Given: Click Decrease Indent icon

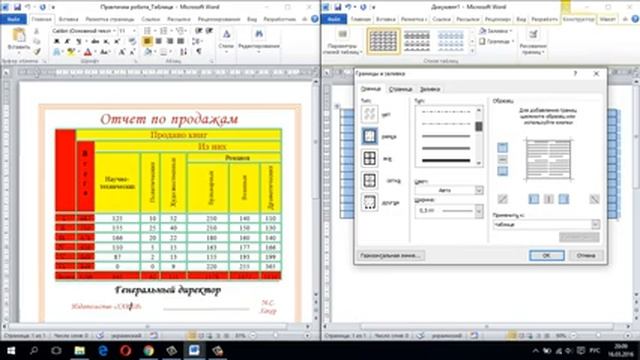Looking at the screenshot, I should [199, 31].
